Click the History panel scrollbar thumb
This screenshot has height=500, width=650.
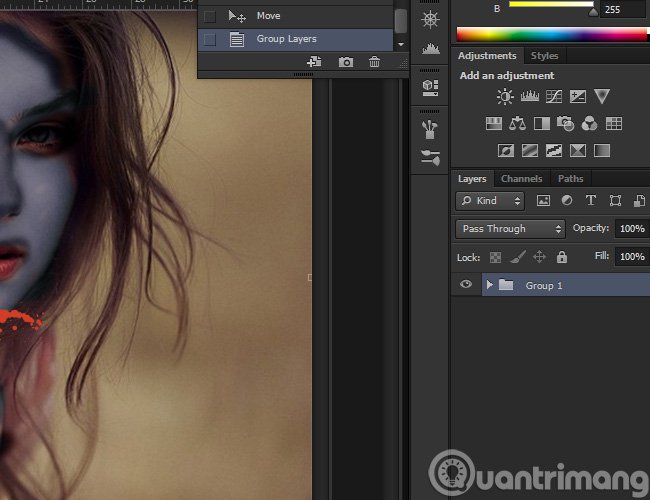tap(400, 20)
